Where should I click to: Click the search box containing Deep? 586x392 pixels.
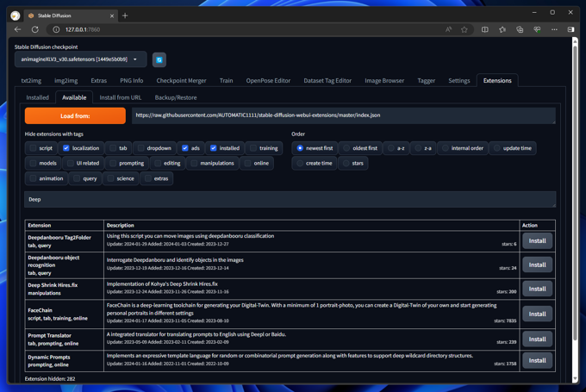point(290,199)
